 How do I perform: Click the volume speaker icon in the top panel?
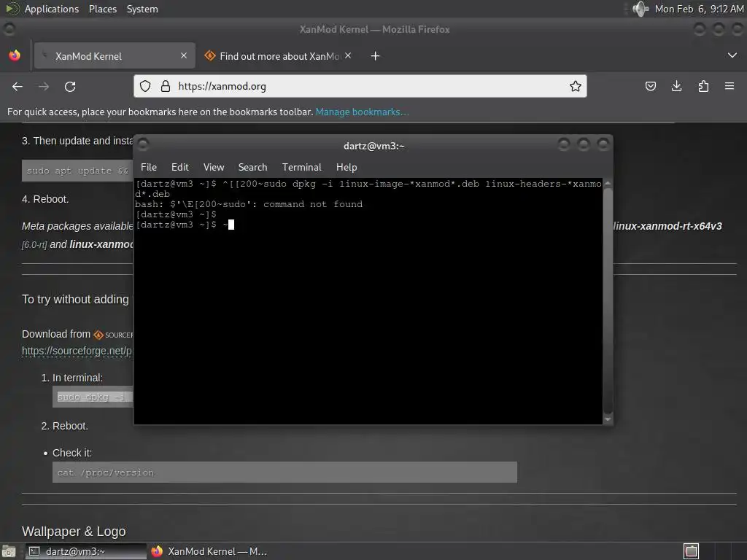pyautogui.click(x=640, y=9)
